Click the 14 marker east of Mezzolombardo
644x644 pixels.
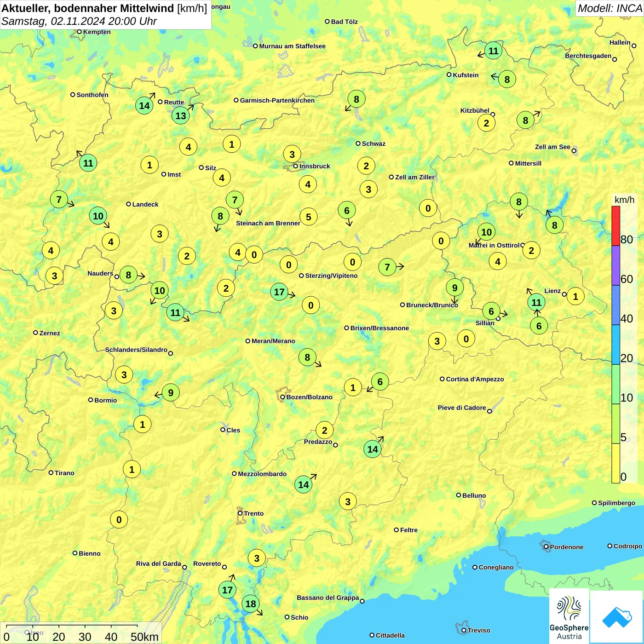coord(303,484)
